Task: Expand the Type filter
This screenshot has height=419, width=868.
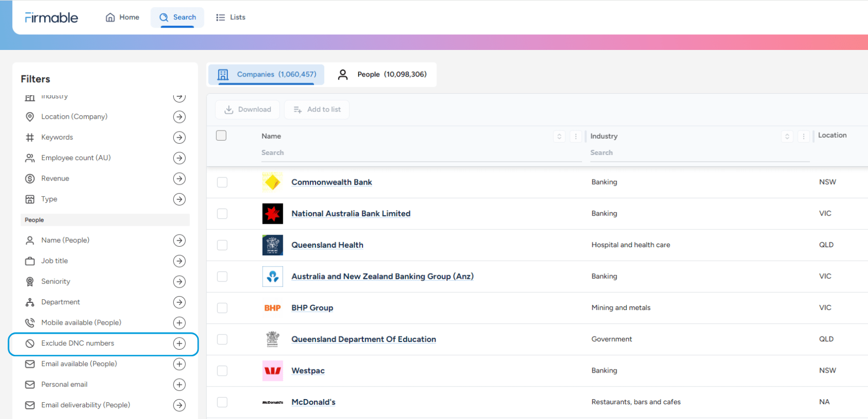Action: coord(179,199)
